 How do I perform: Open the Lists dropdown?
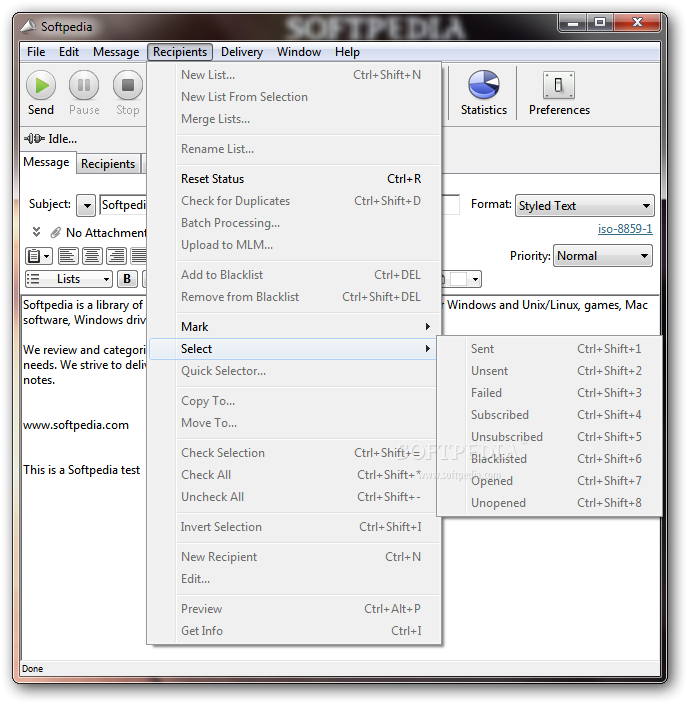tap(68, 279)
